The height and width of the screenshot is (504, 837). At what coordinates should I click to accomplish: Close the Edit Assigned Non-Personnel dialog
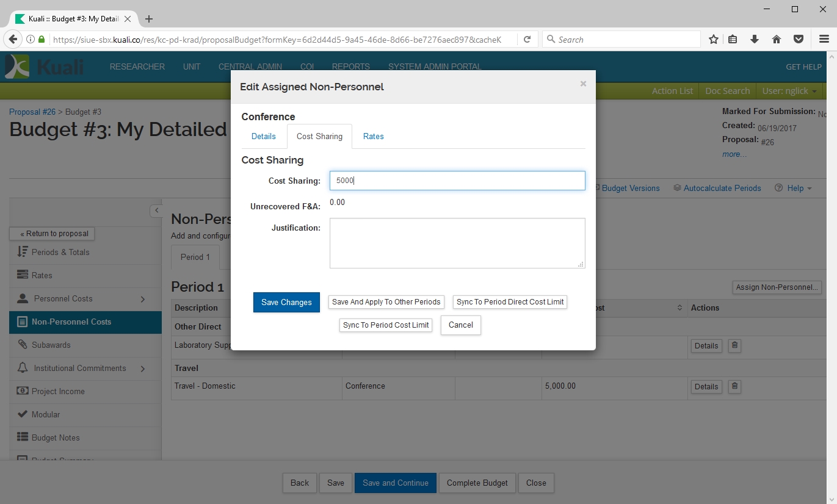pyautogui.click(x=583, y=84)
